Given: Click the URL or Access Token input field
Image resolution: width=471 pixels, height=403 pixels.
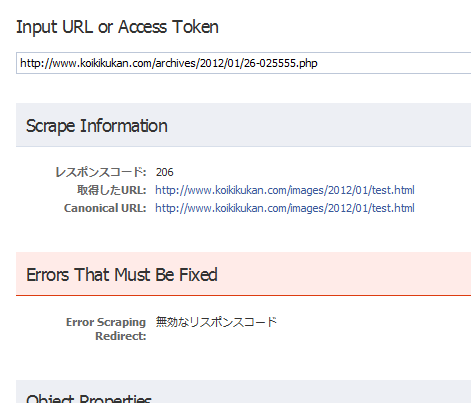Looking at the screenshot, I should point(244,63).
